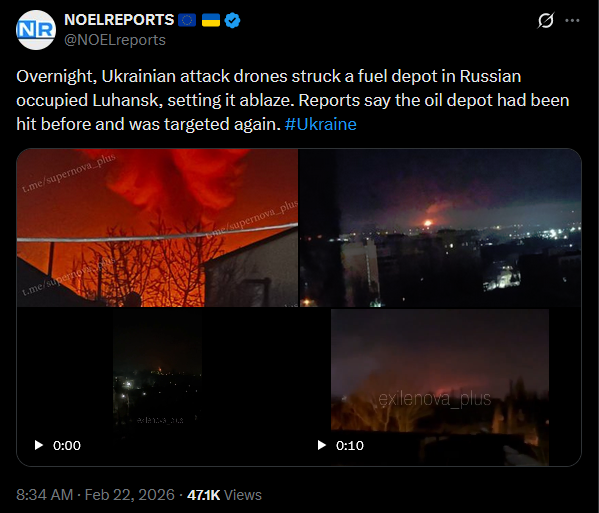Open the #Ukraine hashtag
Viewport: 599px width, 513px height.
(321, 124)
